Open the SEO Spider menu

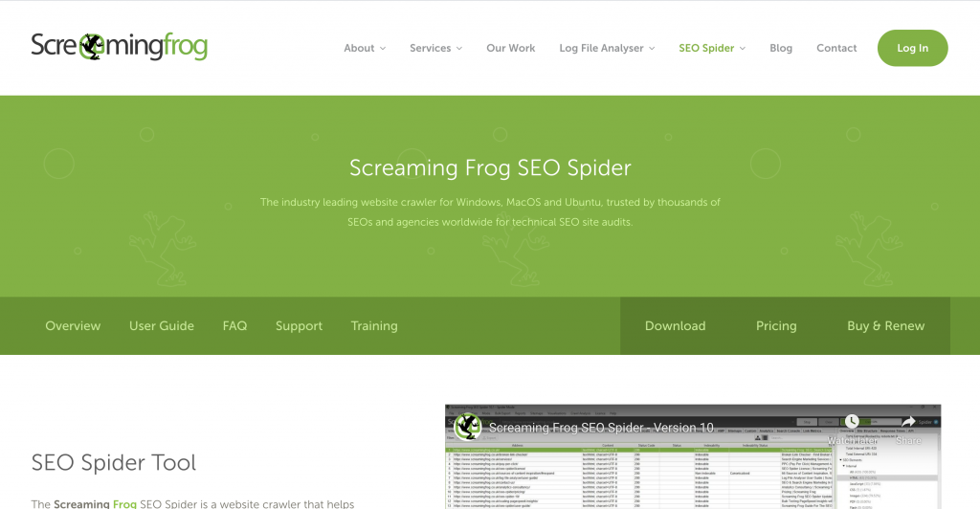pyautogui.click(x=706, y=48)
